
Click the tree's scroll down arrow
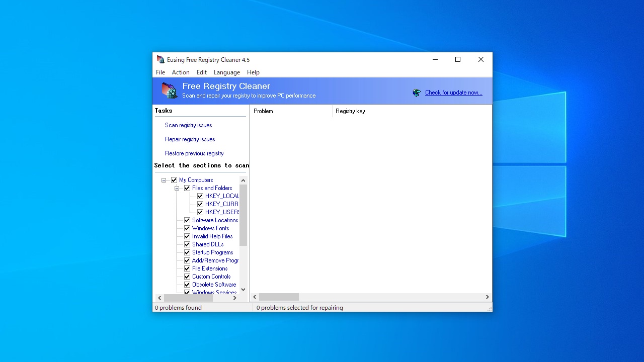click(x=243, y=290)
